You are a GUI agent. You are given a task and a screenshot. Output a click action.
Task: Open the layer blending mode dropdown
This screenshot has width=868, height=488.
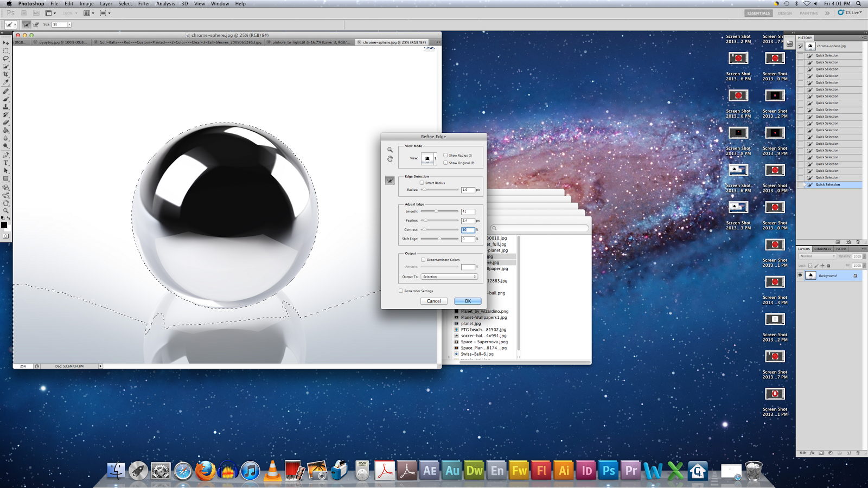[818, 256]
